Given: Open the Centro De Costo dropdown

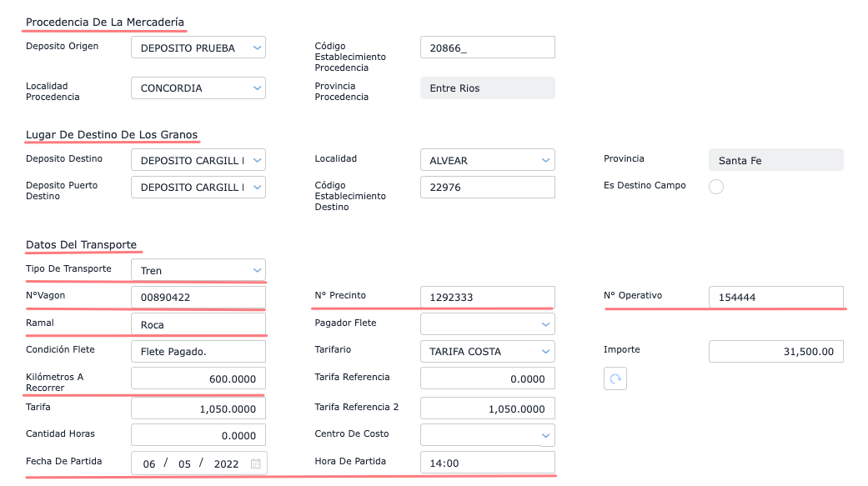Looking at the screenshot, I should 488,434.
